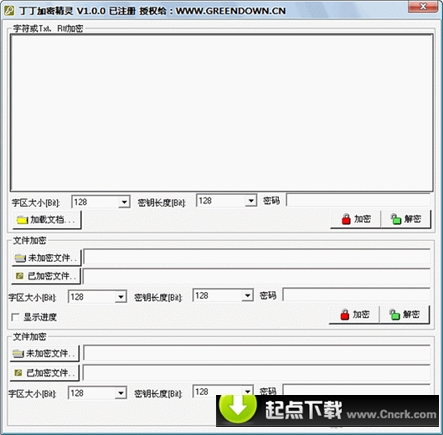Click 已加密文件 button in middle file section
This screenshot has height=435, width=443.
tap(46, 276)
